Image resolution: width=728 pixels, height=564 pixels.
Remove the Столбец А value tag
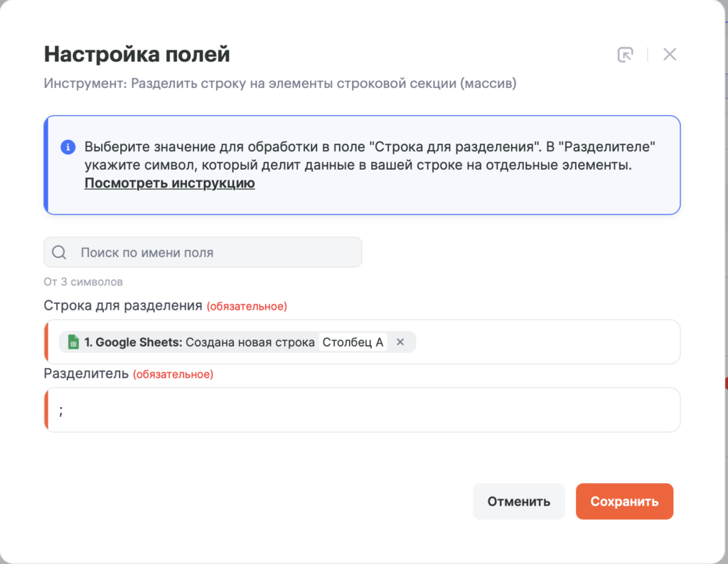(x=400, y=342)
